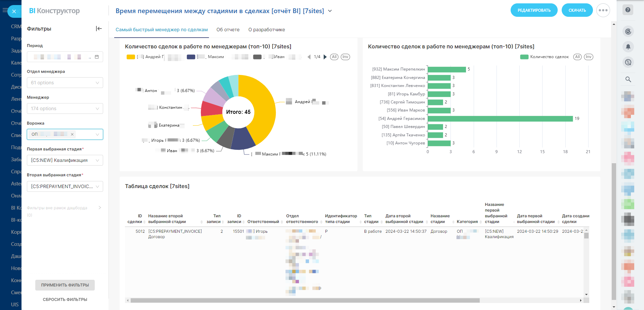The height and width of the screenshot is (310, 644).
Task: Close the slider with the X button
Action: (x=14, y=11)
